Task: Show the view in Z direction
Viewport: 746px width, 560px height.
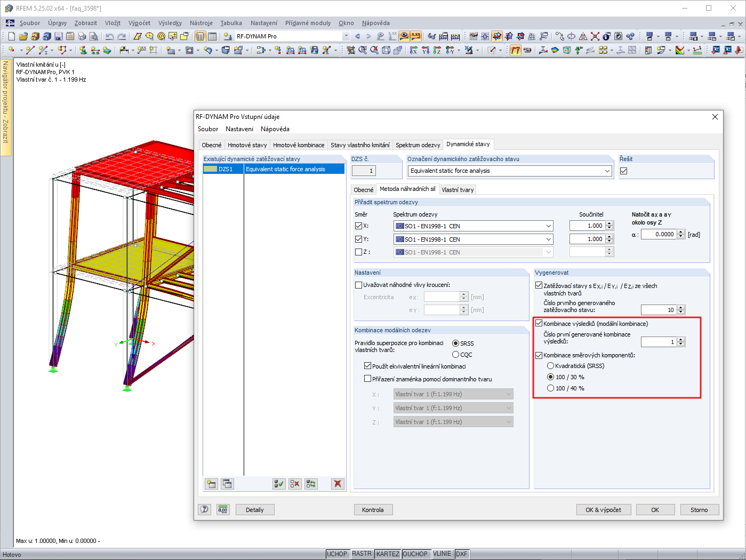Action: (437, 50)
